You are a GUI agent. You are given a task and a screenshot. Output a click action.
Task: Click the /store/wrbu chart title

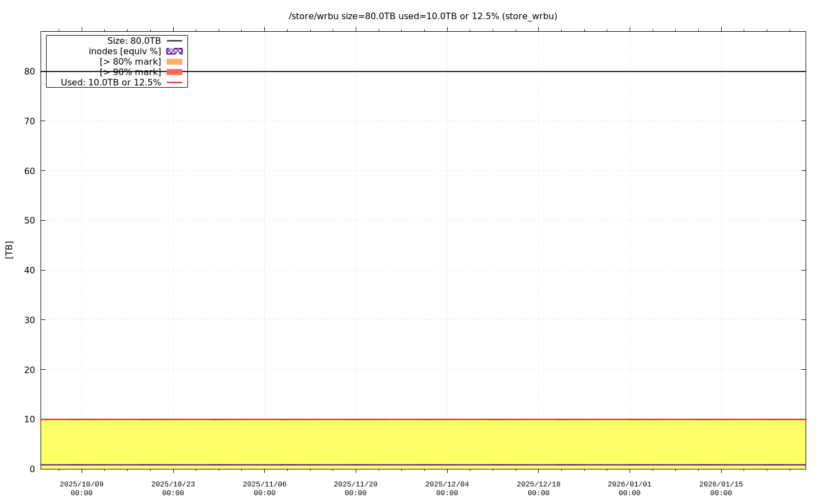click(423, 16)
